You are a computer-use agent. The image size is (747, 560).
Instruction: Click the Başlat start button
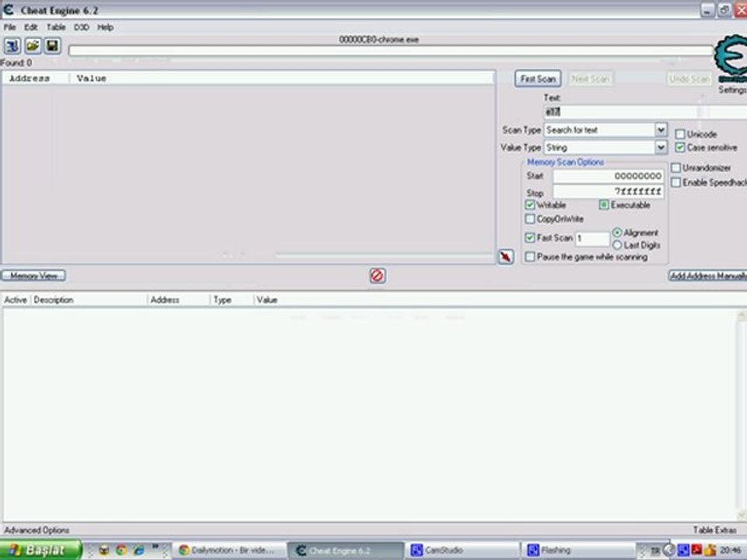40,550
